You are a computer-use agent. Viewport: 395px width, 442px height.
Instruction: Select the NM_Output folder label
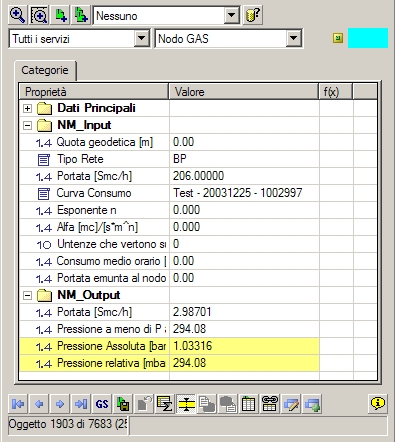[x=89, y=295]
